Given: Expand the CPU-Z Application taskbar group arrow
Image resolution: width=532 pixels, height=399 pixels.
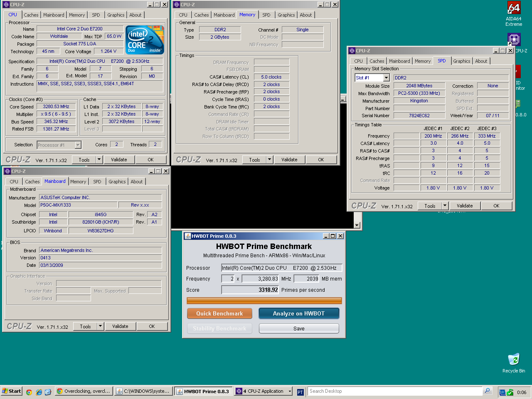Looking at the screenshot, I should 290,391.
